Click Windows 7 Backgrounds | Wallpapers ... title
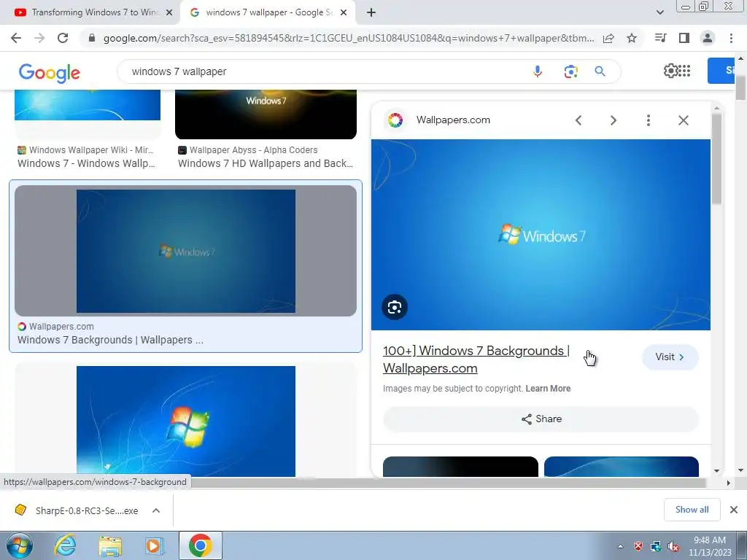 click(111, 340)
